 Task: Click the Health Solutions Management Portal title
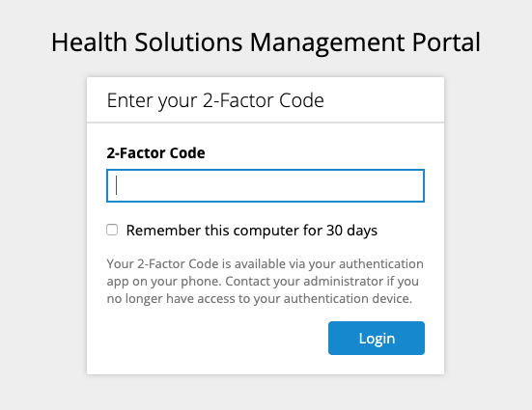pos(266,42)
